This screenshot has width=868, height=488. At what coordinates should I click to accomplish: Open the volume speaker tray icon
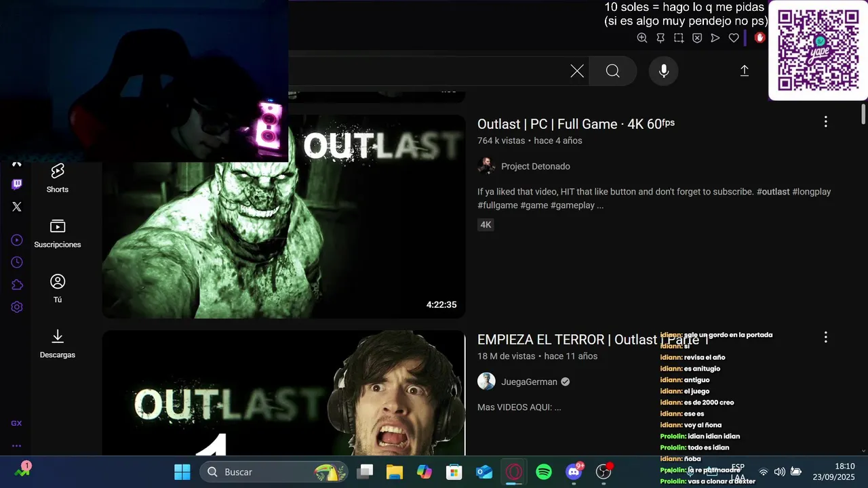click(780, 472)
